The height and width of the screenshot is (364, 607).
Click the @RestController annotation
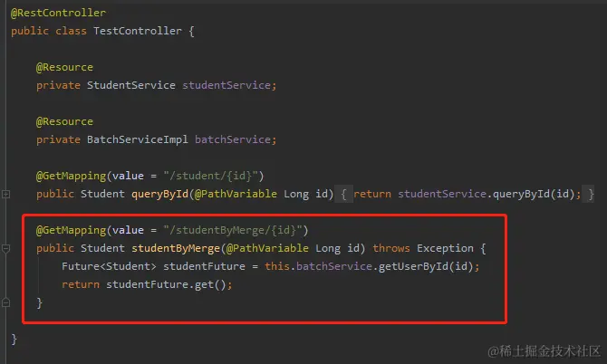(x=58, y=13)
